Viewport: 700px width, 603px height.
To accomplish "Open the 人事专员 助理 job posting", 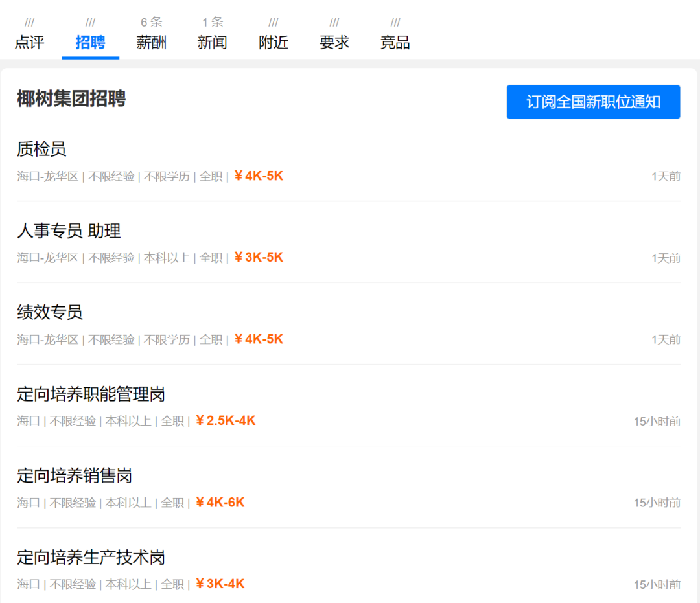I will point(69,231).
